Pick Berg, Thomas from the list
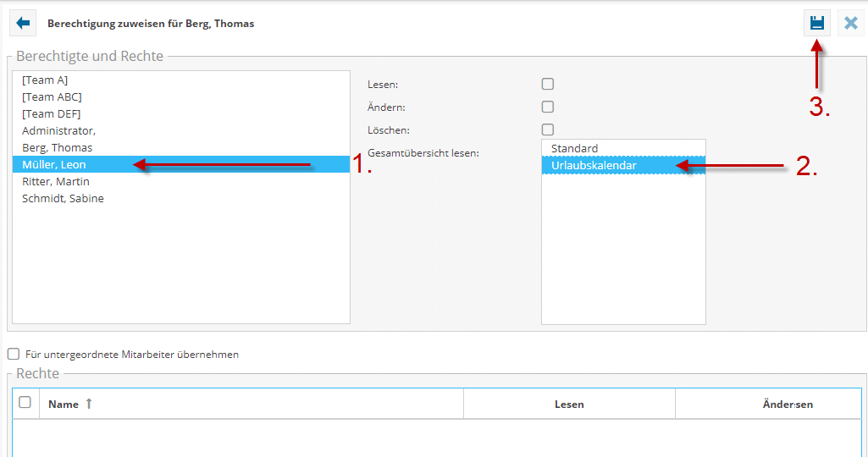Image resolution: width=868 pixels, height=457 pixels. [x=58, y=148]
